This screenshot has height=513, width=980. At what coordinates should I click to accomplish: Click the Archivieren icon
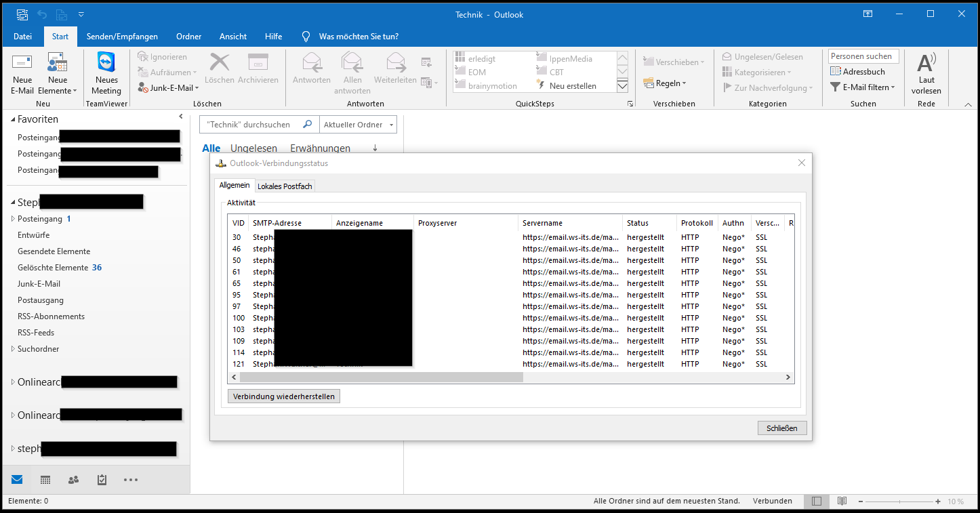click(x=258, y=69)
